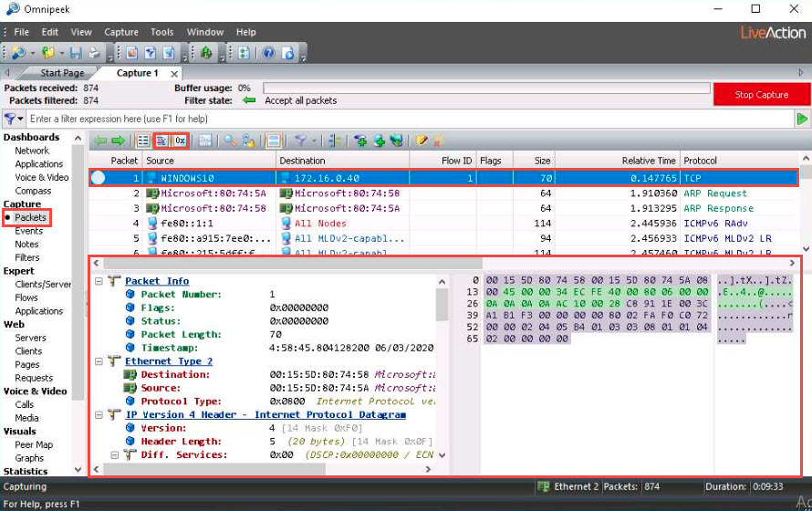Open the dropdown next to packet toolbar funnel
The width and height of the screenshot is (812, 511).
pyautogui.click(x=313, y=141)
